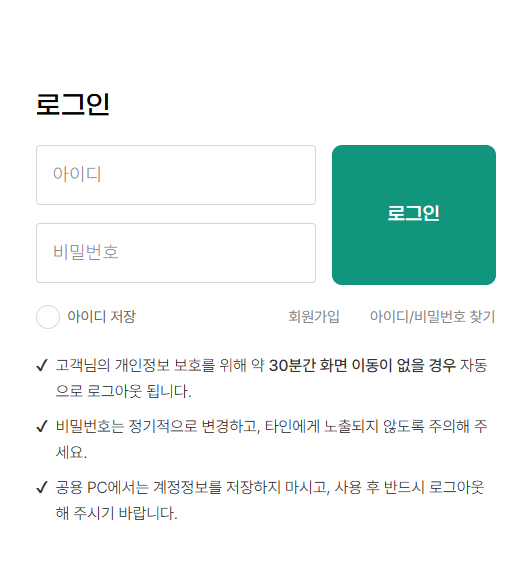
Task: Open 아이디/비밀번호 찾기 link
Action: (x=432, y=317)
